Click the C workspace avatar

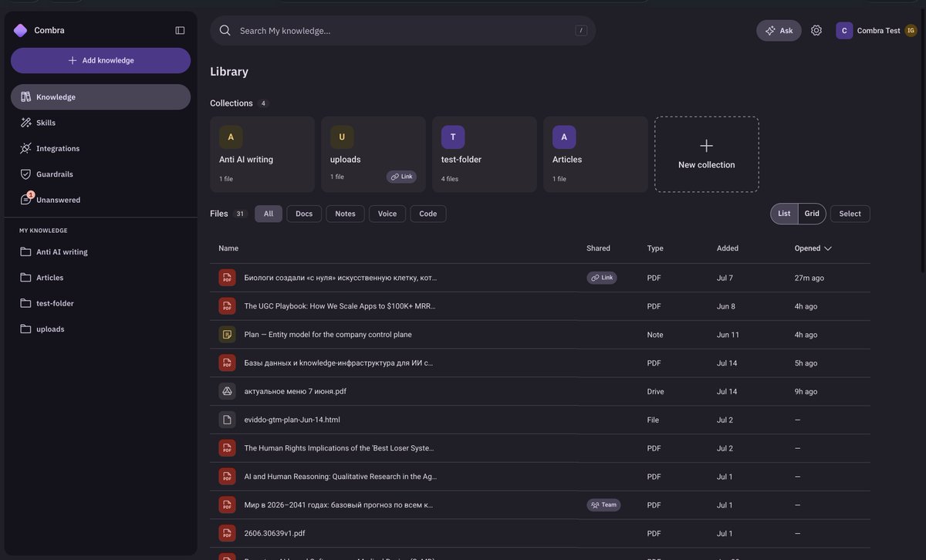[x=844, y=30]
